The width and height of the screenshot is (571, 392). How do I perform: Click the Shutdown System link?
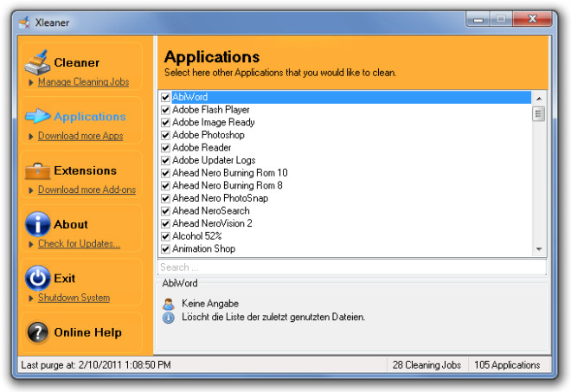click(x=74, y=298)
